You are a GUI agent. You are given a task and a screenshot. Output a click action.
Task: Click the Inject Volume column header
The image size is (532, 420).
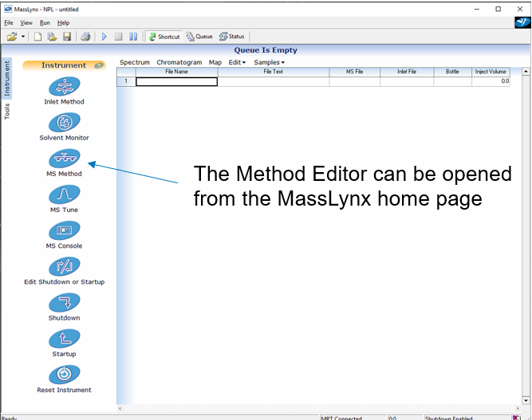tap(491, 72)
